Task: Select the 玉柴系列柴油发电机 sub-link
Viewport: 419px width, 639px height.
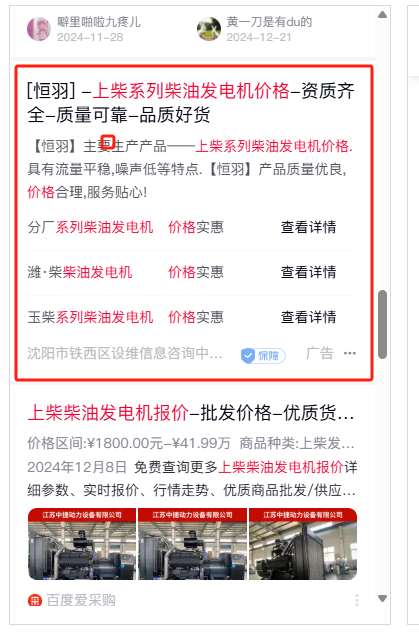Action: (90, 317)
